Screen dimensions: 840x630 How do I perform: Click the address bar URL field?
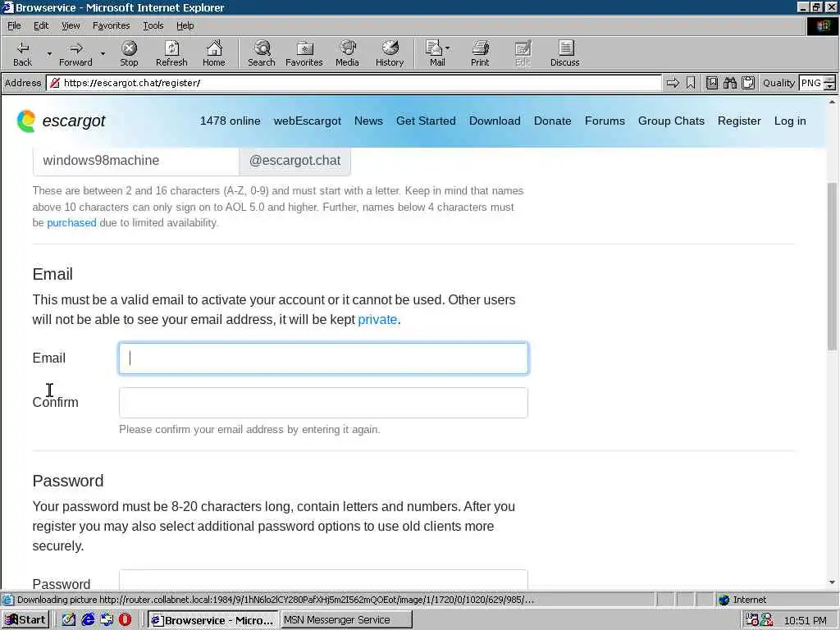(x=354, y=83)
